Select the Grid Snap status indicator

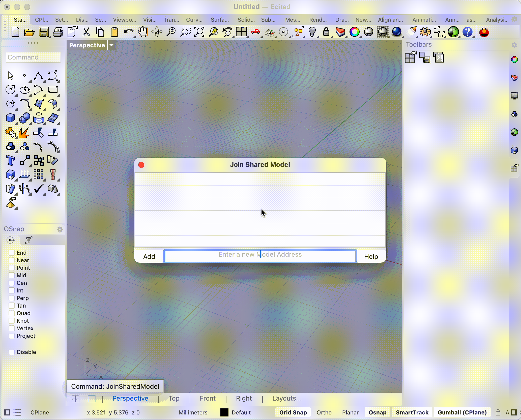[293, 412]
